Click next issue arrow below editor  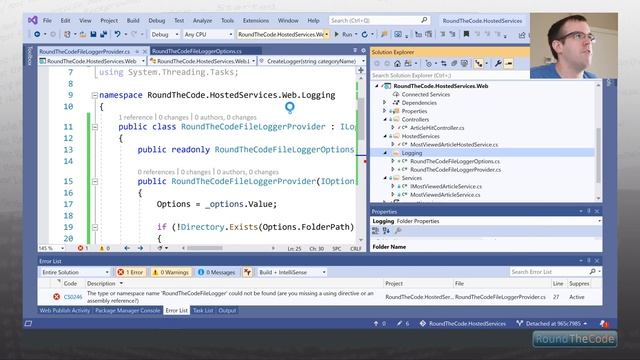pyautogui.click(x=140, y=248)
